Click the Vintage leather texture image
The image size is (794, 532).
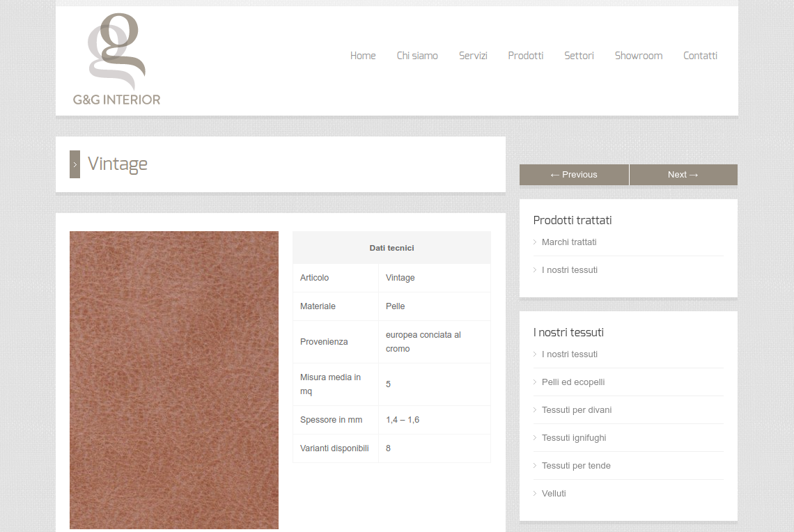click(x=174, y=380)
